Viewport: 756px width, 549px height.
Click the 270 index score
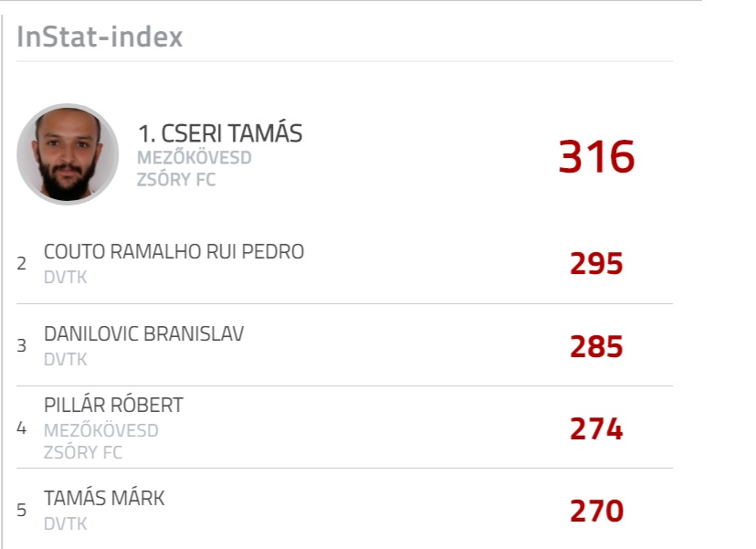tap(596, 511)
